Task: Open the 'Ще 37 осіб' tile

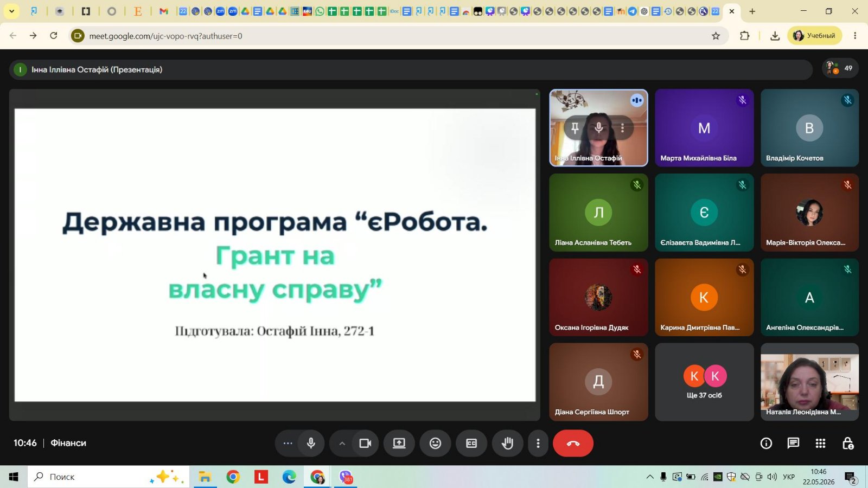Action: tap(704, 382)
